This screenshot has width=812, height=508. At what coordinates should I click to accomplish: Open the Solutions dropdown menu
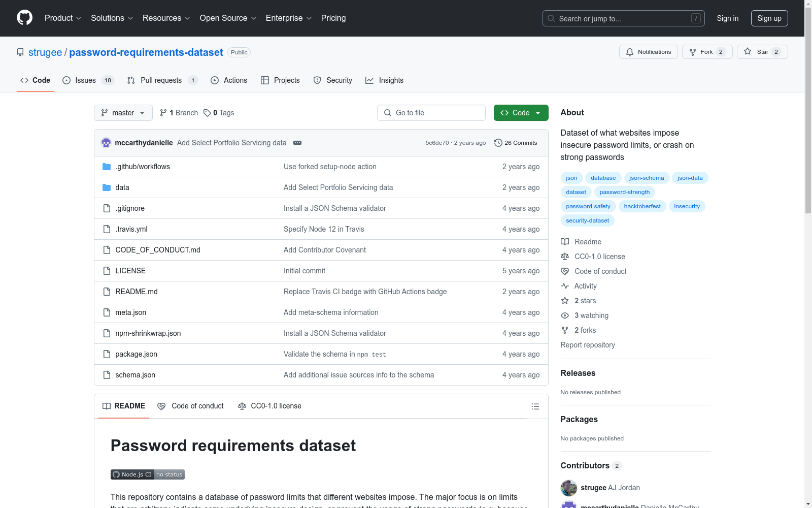(112, 18)
